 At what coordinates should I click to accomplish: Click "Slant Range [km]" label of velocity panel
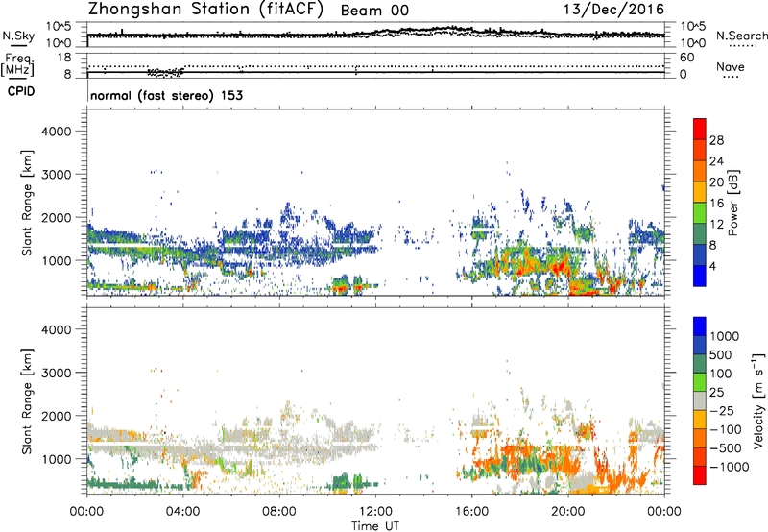click(27, 401)
